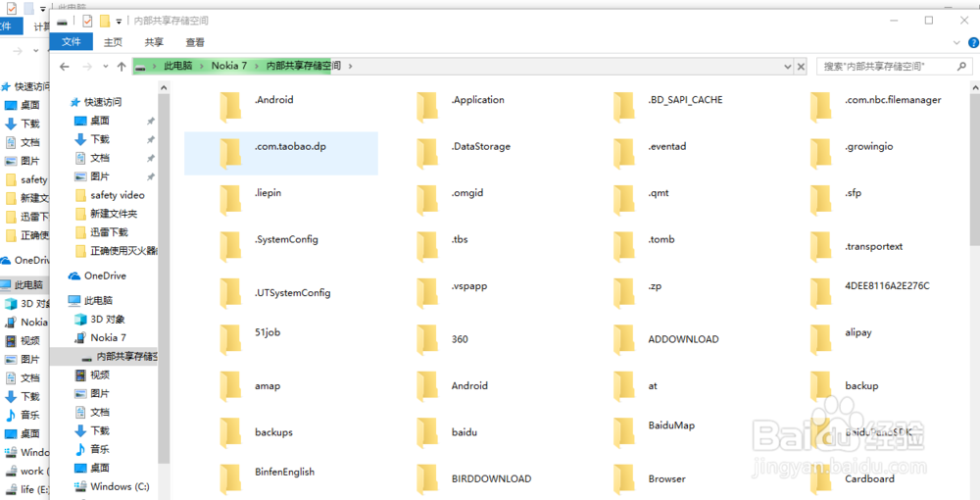Select Nokia 7 in the navigation pane

(108, 337)
